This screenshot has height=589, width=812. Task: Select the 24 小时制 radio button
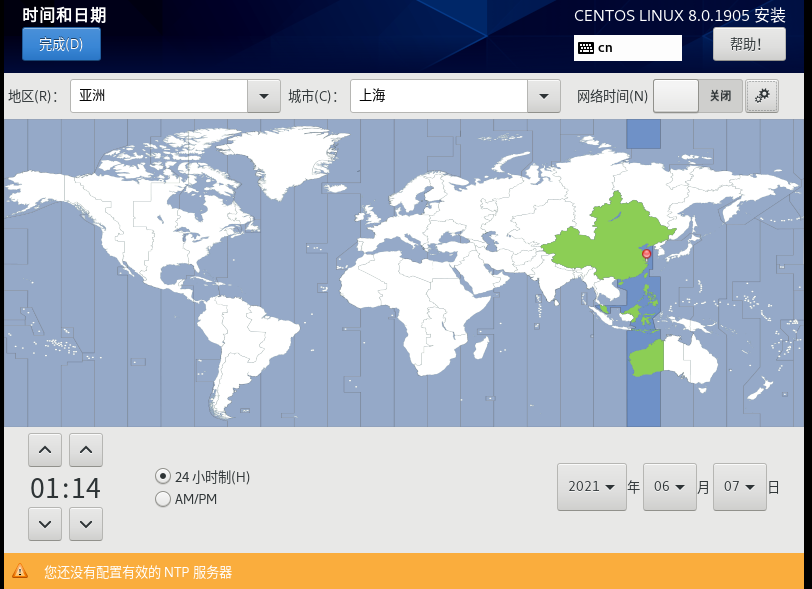pyautogui.click(x=163, y=476)
